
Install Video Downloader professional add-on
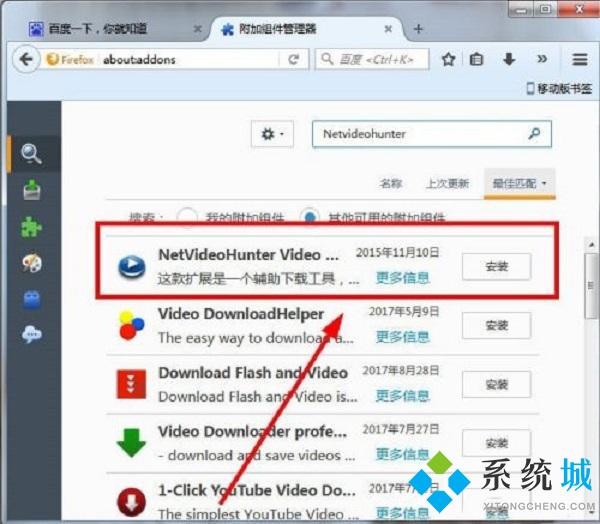(x=496, y=444)
